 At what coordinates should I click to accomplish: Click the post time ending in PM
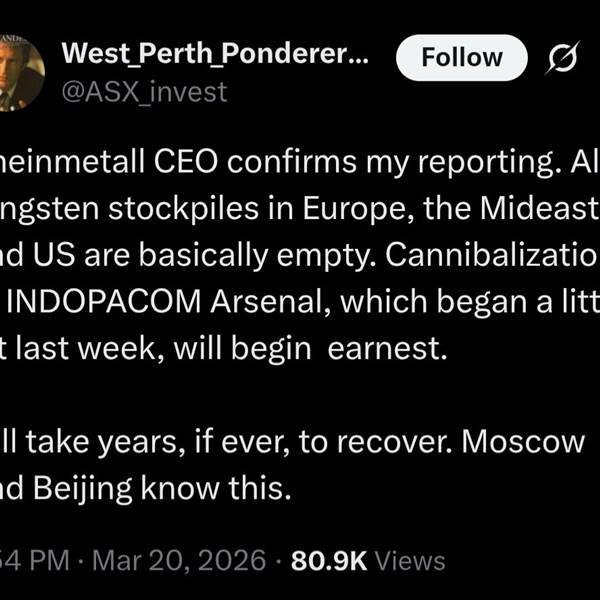pyautogui.click(x=30, y=559)
